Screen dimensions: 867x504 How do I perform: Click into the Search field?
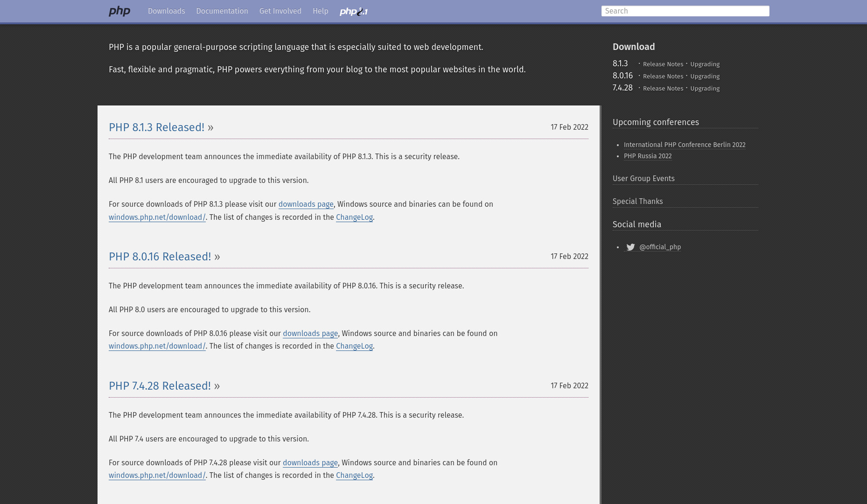point(685,11)
